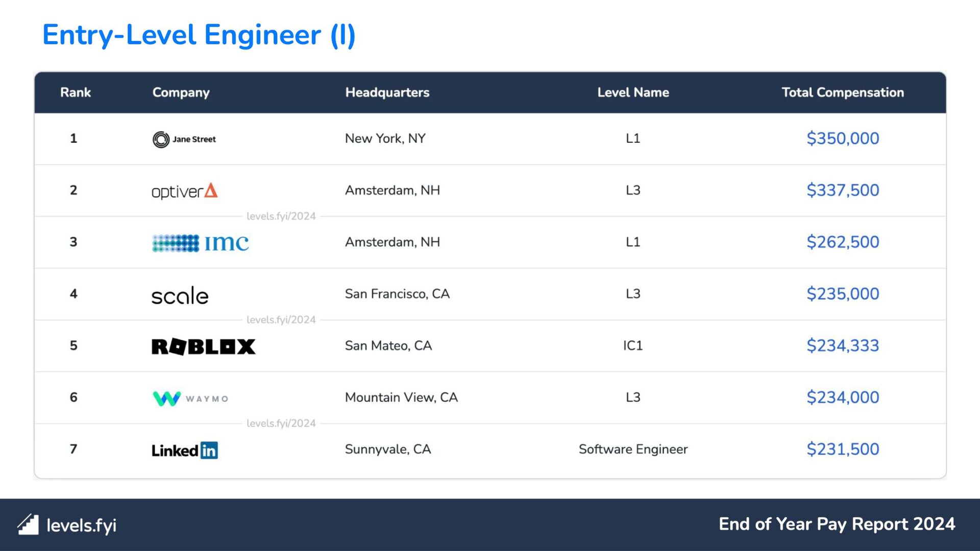Viewport: 980px width, 551px height.
Task: Click the Headquarters column header
Action: [387, 92]
